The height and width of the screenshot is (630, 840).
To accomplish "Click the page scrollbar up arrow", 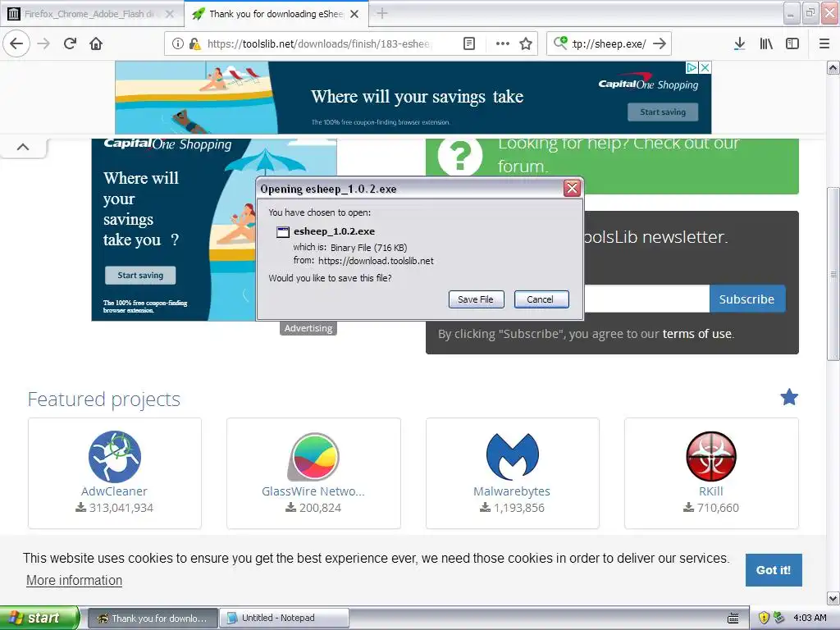I will pos(833,67).
